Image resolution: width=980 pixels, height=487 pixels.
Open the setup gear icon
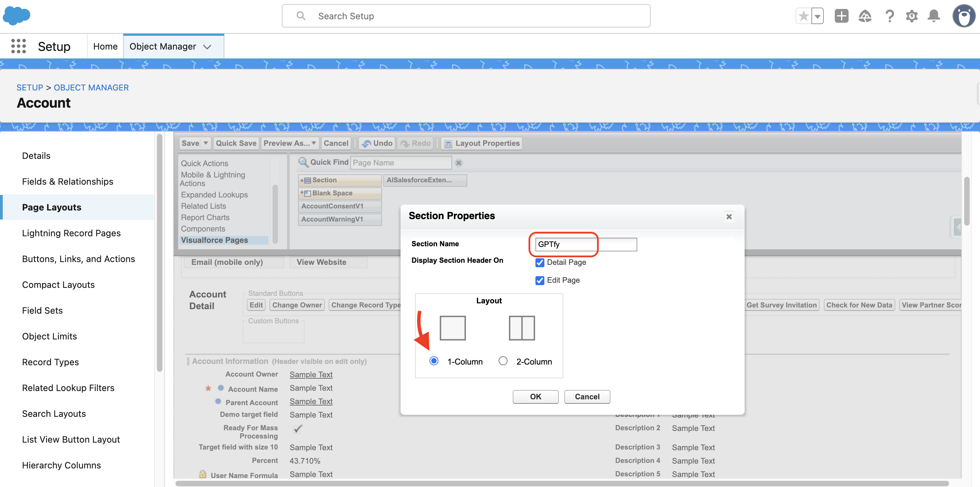coord(912,16)
